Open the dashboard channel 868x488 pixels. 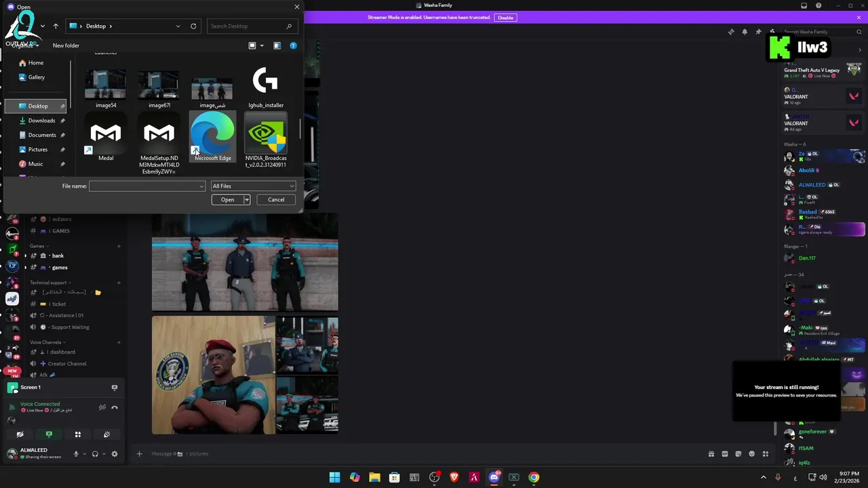[62, 352]
